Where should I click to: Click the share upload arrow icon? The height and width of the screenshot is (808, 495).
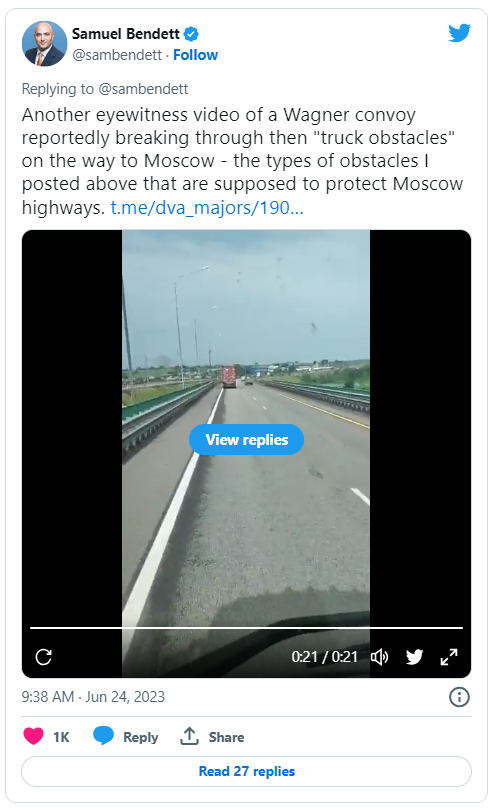[189, 736]
